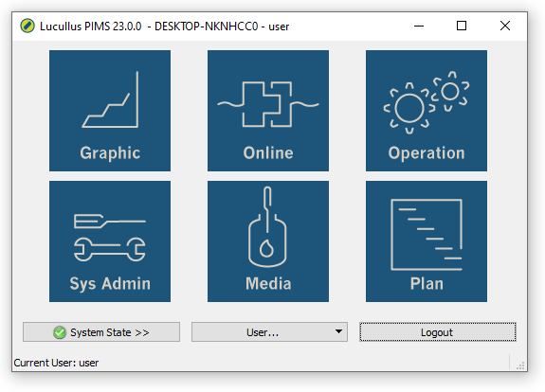Viewport: 545px width, 392px height.
Task: Open the Operation gears tile
Action: click(427, 111)
